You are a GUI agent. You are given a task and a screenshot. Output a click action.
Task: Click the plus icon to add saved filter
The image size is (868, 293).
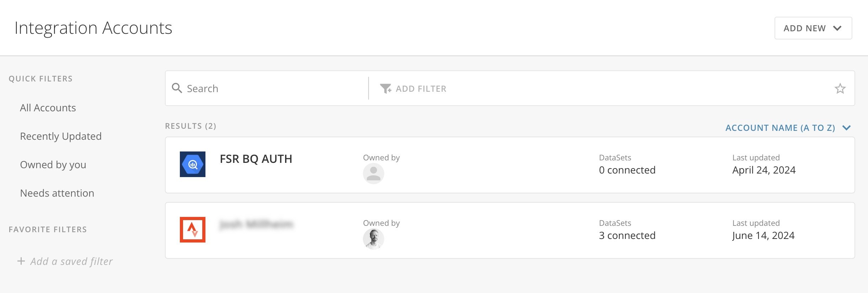[x=21, y=261]
